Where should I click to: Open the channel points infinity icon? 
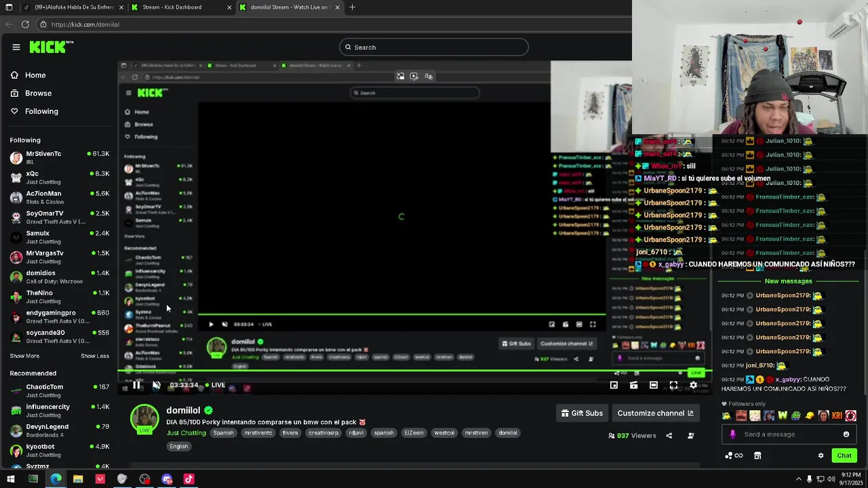[x=734, y=455]
